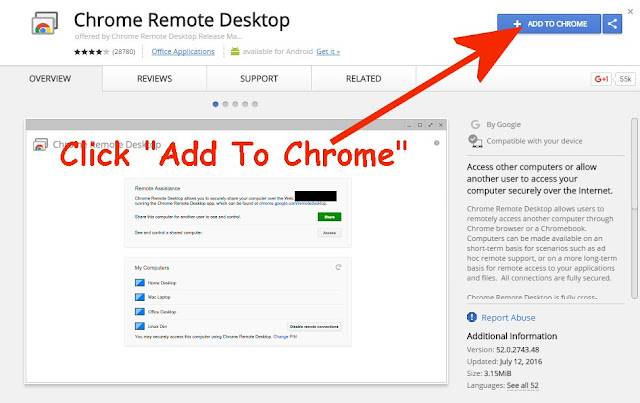The height and width of the screenshot is (403, 640).
Task: Click the Android 'Get it' link
Action: (x=328, y=51)
